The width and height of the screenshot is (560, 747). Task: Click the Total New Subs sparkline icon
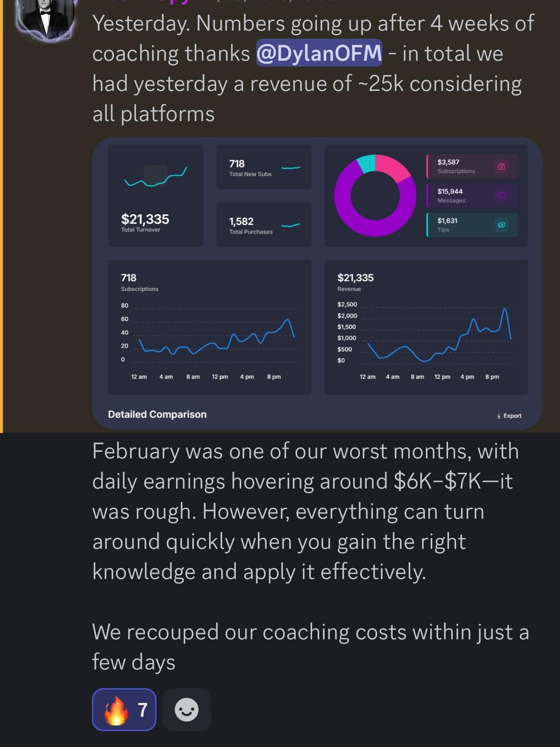pyautogui.click(x=291, y=168)
